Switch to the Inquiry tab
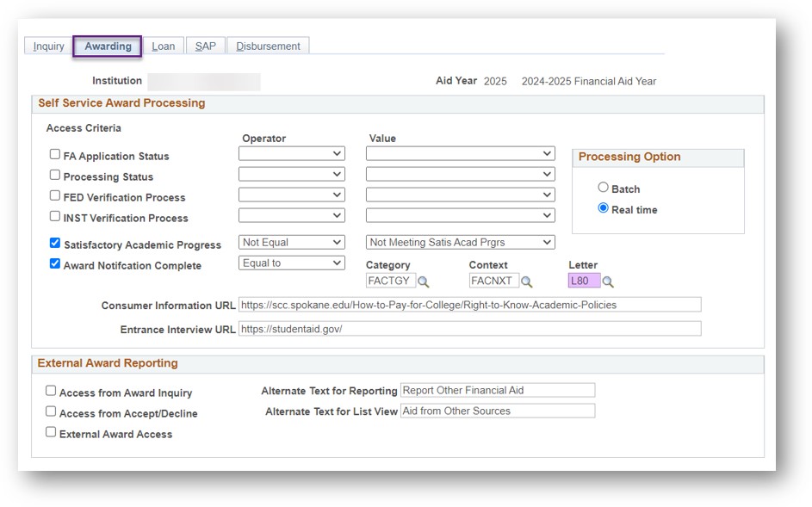Screen dimensions: 812x507 pyautogui.click(x=49, y=46)
